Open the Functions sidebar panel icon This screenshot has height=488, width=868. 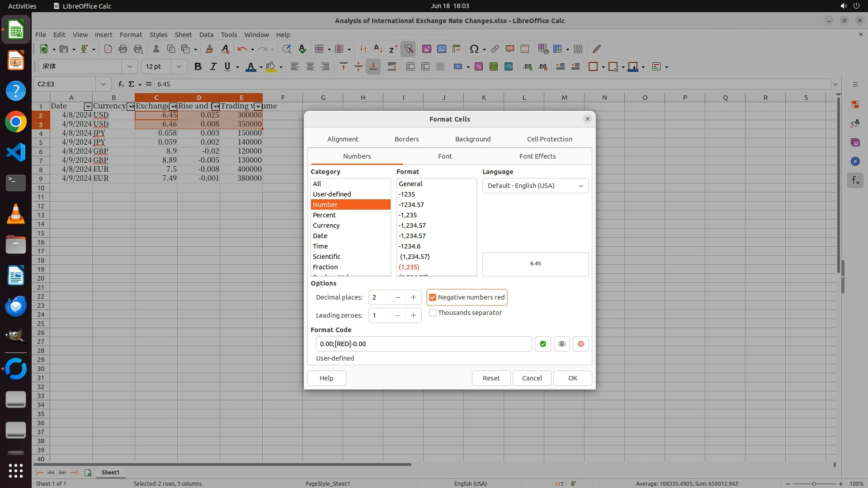click(855, 181)
